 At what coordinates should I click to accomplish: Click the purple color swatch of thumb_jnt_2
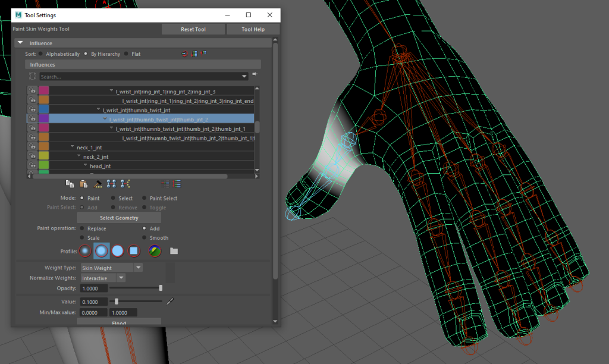pyautogui.click(x=43, y=118)
